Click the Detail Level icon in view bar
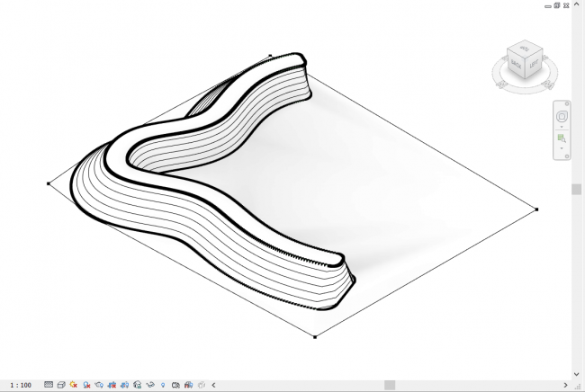The image size is (585, 392). pos(49,385)
